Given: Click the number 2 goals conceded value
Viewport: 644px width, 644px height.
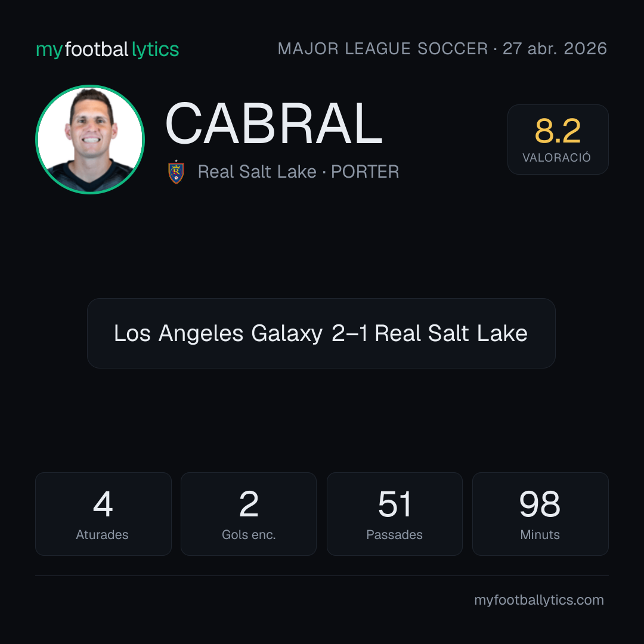Looking at the screenshot, I should pos(249,504).
